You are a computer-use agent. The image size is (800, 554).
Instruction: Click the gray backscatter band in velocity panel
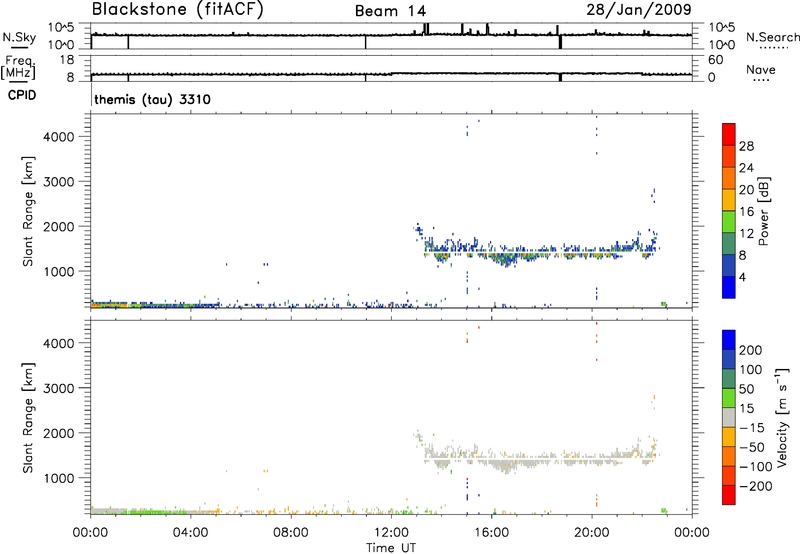click(x=541, y=458)
